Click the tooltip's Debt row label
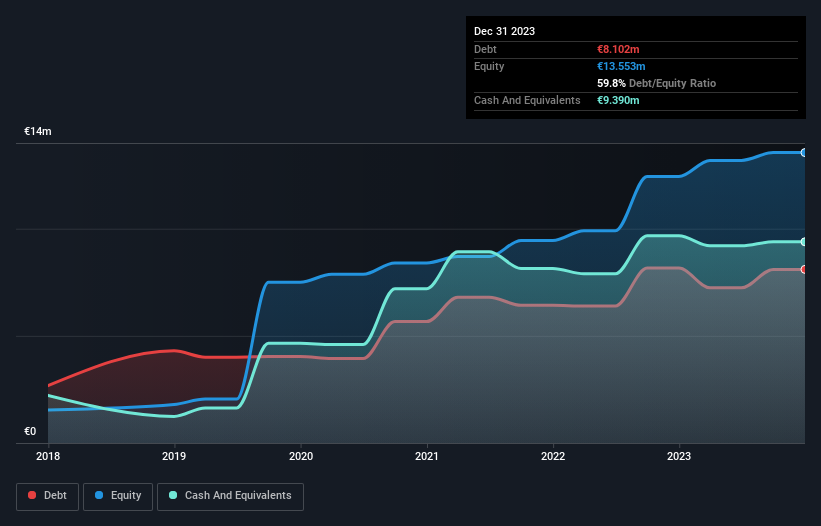The image size is (821, 526). pyautogui.click(x=485, y=49)
